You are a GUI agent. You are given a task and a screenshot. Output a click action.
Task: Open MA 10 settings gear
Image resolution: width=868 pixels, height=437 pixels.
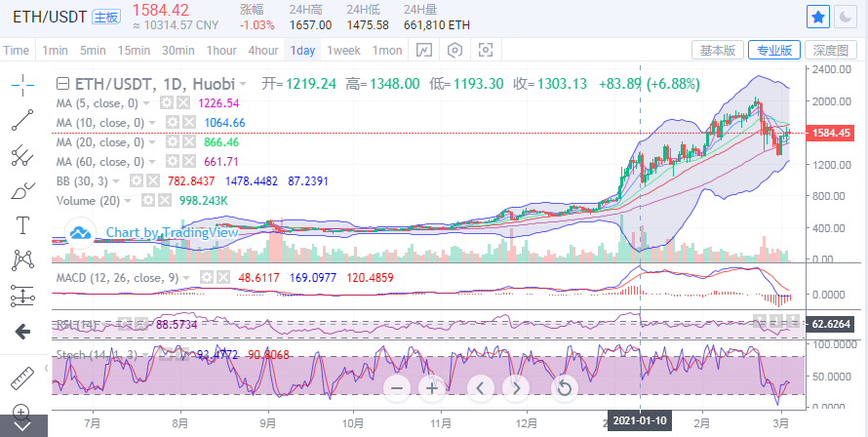[173, 122]
